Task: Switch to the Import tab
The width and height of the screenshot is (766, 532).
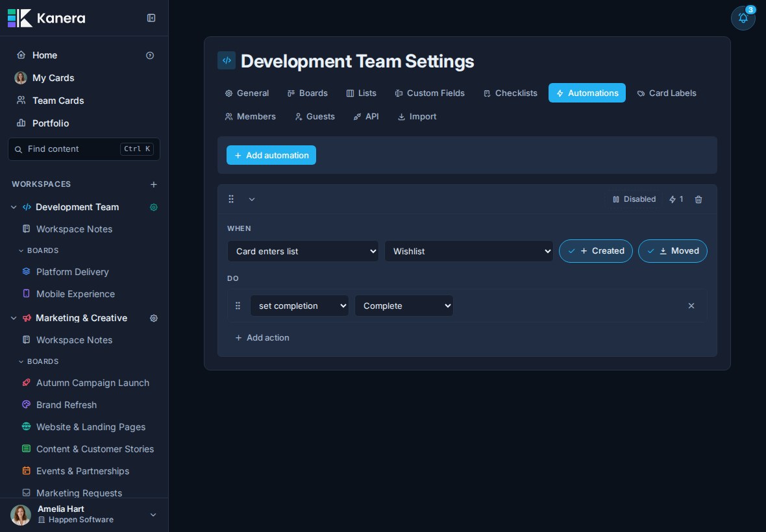Action: (417, 117)
